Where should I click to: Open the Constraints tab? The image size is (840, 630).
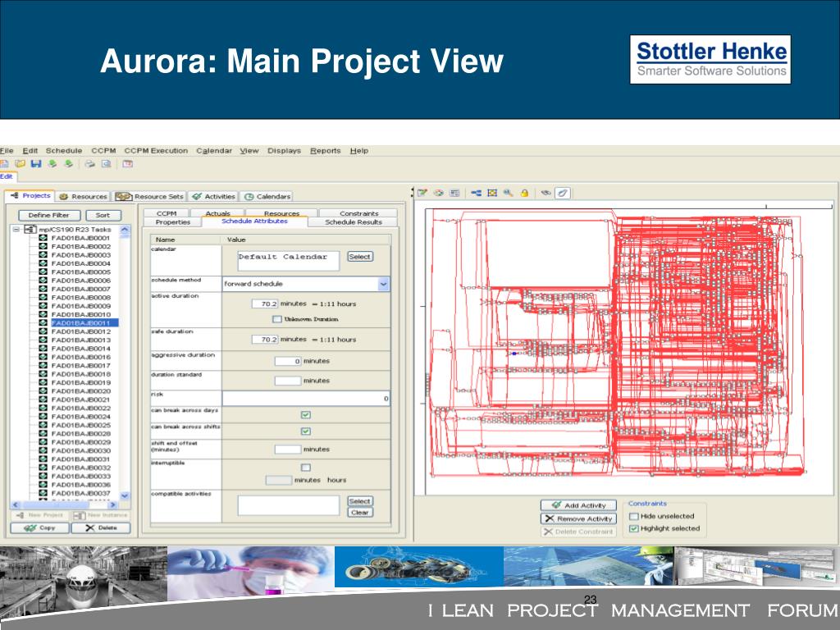[x=358, y=213]
